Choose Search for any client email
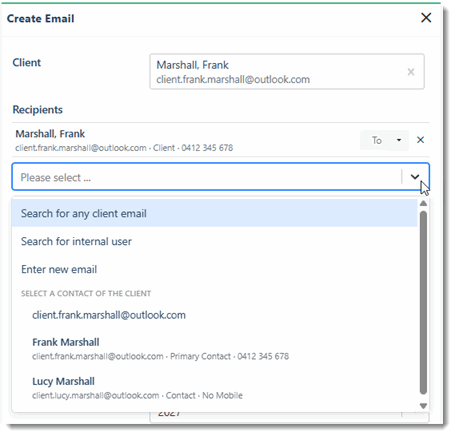455x436 pixels. click(215, 213)
